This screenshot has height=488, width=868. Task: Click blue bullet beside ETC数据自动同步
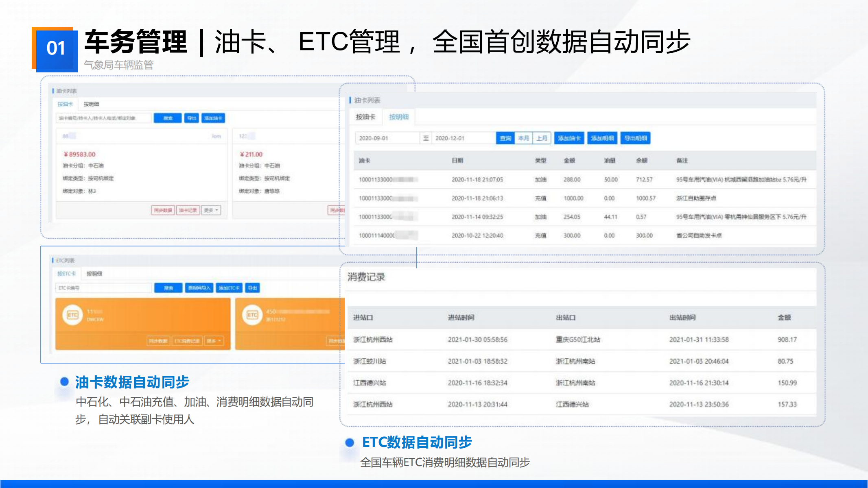[x=350, y=442]
